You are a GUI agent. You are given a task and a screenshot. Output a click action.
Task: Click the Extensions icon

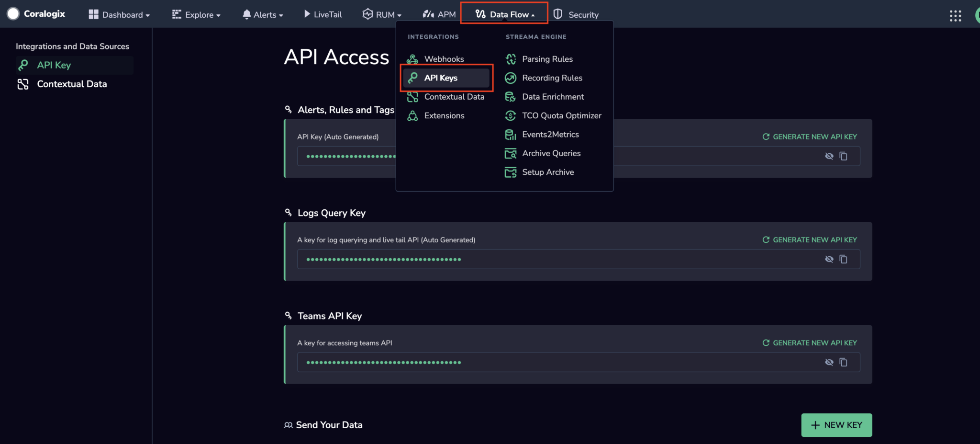[x=412, y=115]
